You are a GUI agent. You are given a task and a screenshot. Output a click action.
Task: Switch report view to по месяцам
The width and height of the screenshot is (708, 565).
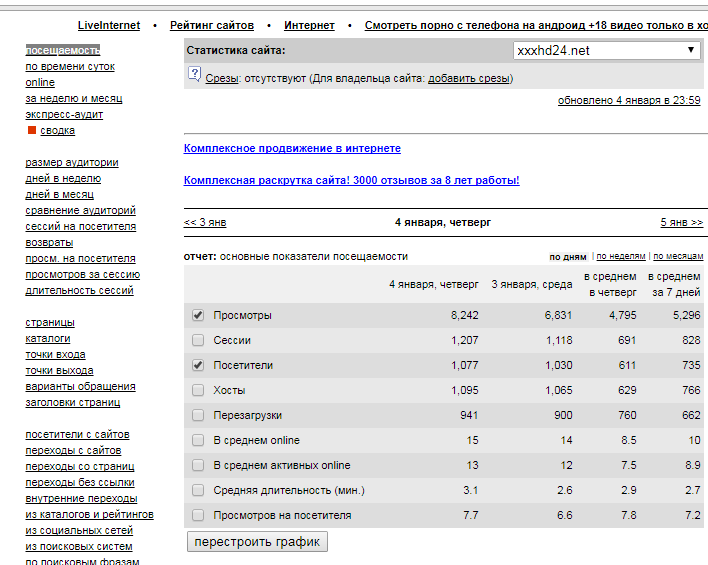click(680, 256)
